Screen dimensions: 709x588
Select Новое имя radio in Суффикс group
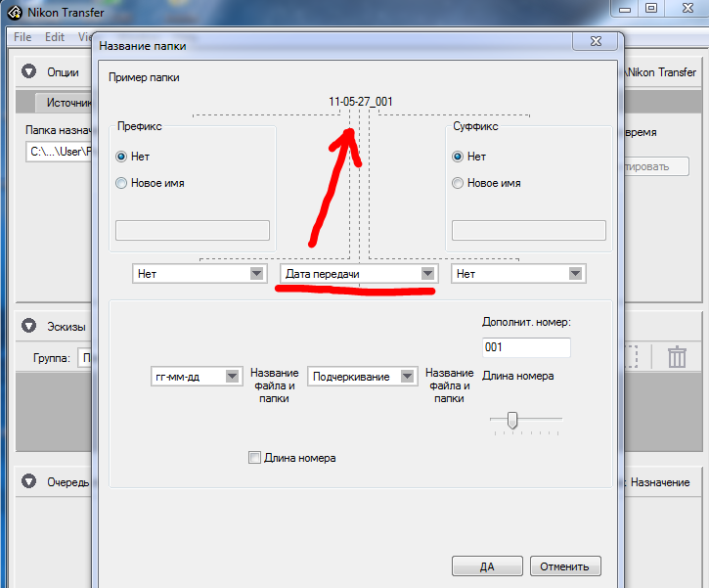[458, 183]
